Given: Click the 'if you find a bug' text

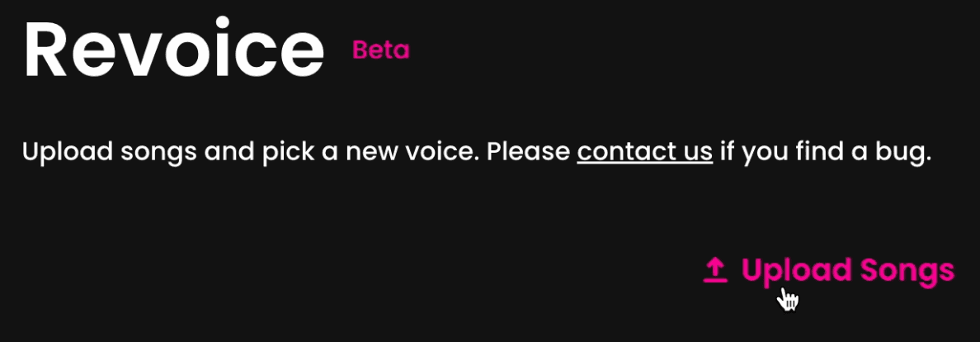Looking at the screenshot, I should click(825, 153).
